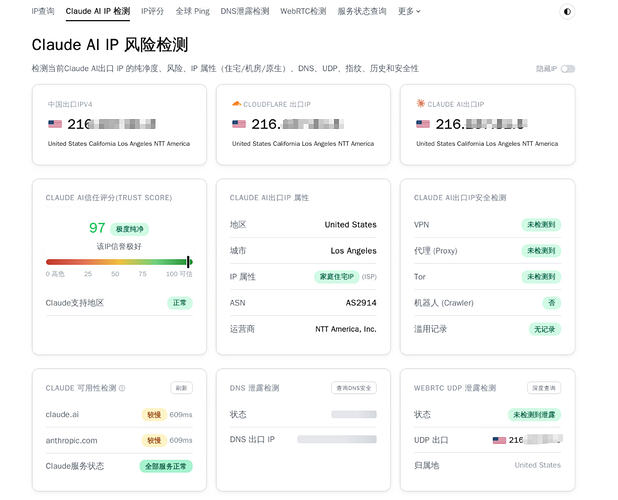Click the blurred IP in Cloudflare 出口IP card
618x500 pixels.
tap(298, 124)
